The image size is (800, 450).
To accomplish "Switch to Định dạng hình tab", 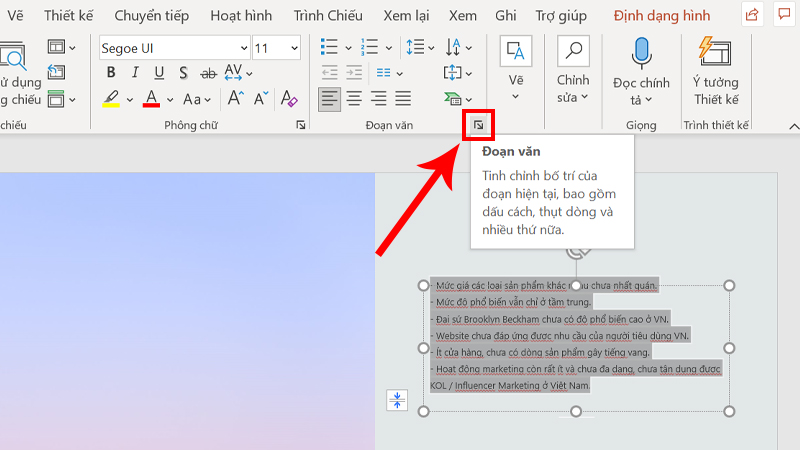I will [x=689, y=16].
